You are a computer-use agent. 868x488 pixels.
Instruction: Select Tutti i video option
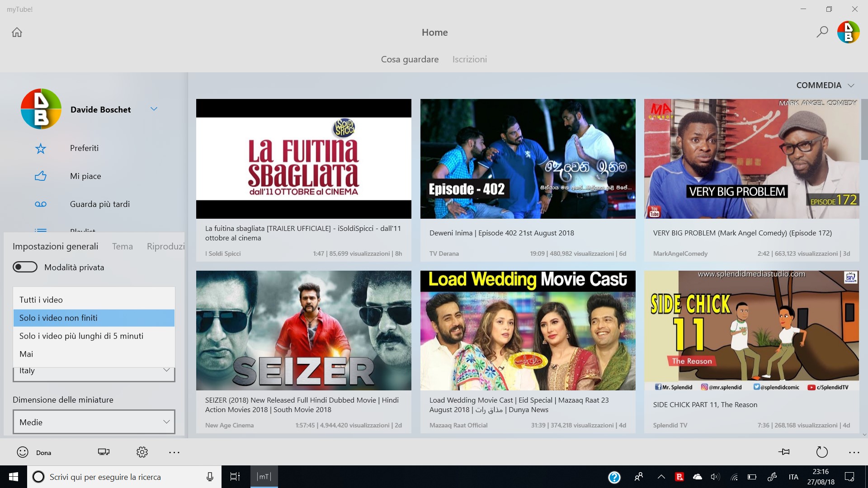coord(94,300)
